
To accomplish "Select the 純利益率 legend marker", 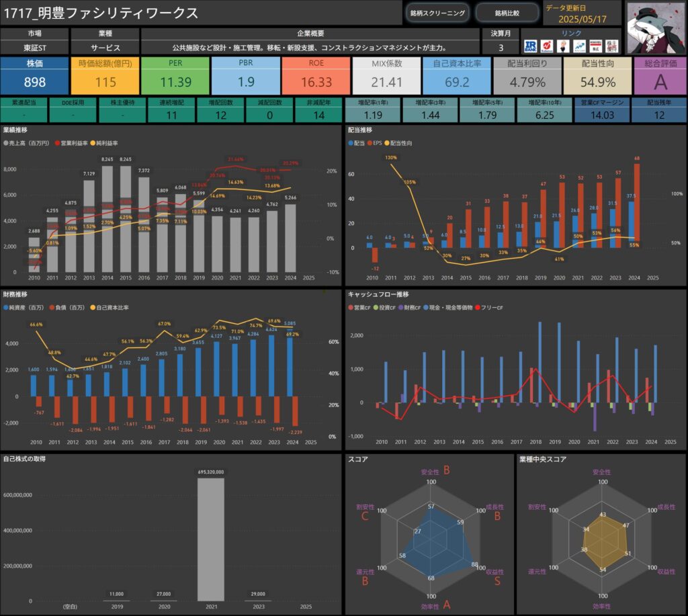I will (93, 143).
